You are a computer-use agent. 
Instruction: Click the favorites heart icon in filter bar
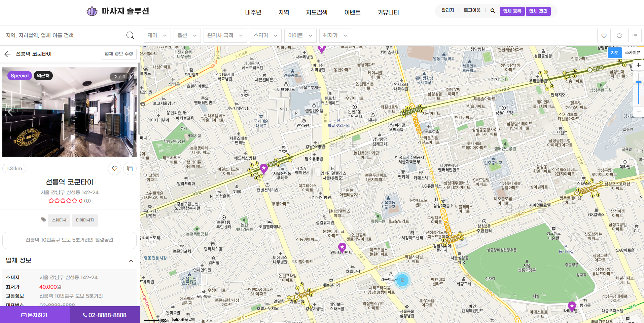pyautogui.click(x=604, y=36)
